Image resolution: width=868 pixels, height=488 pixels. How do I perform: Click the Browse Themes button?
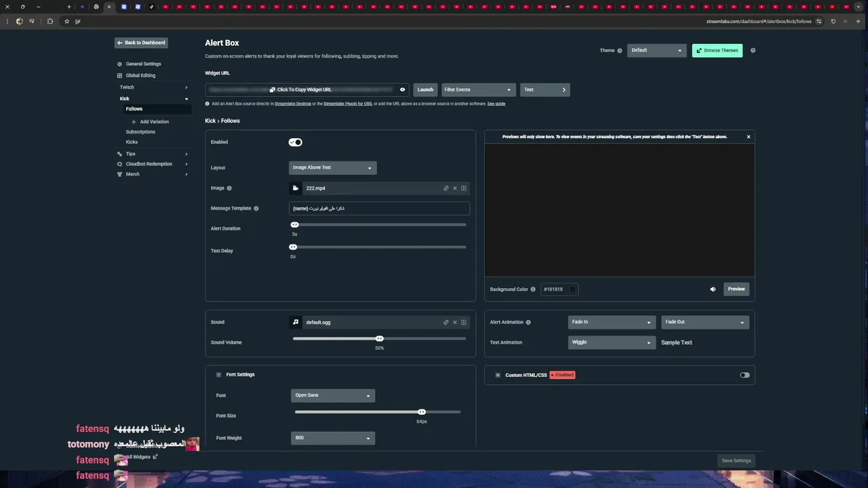pyautogui.click(x=717, y=50)
